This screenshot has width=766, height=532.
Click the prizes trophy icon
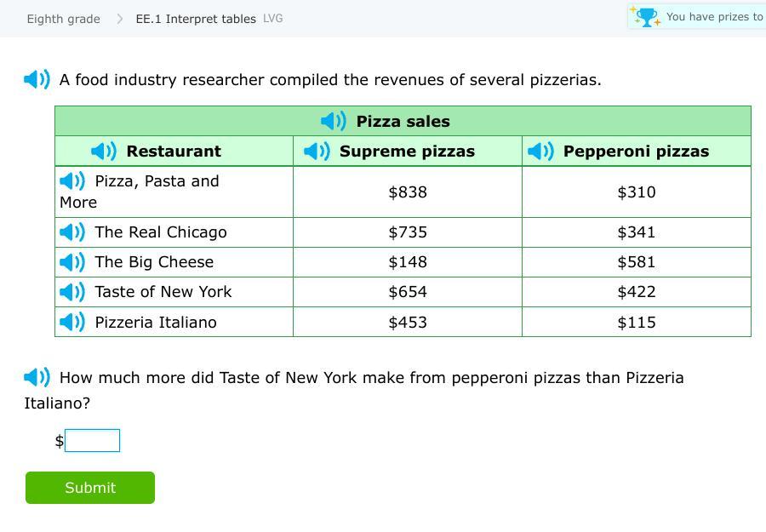(646, 17)
